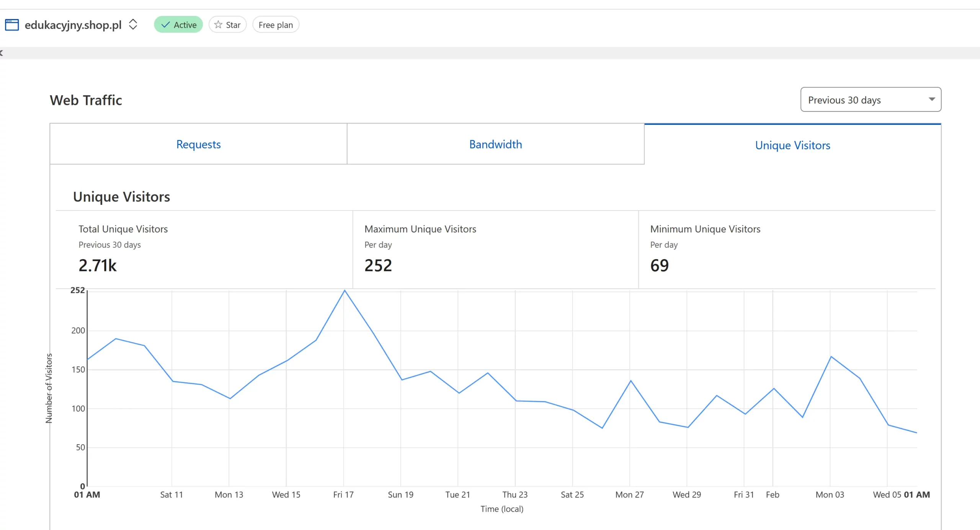Click the Star icon to favorite the site

coord(218,25)
